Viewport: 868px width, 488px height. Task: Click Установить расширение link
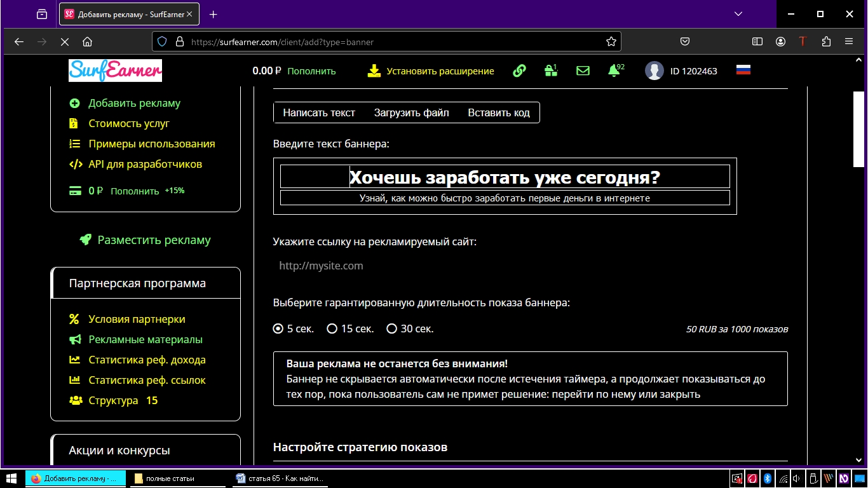pos(440,71)
